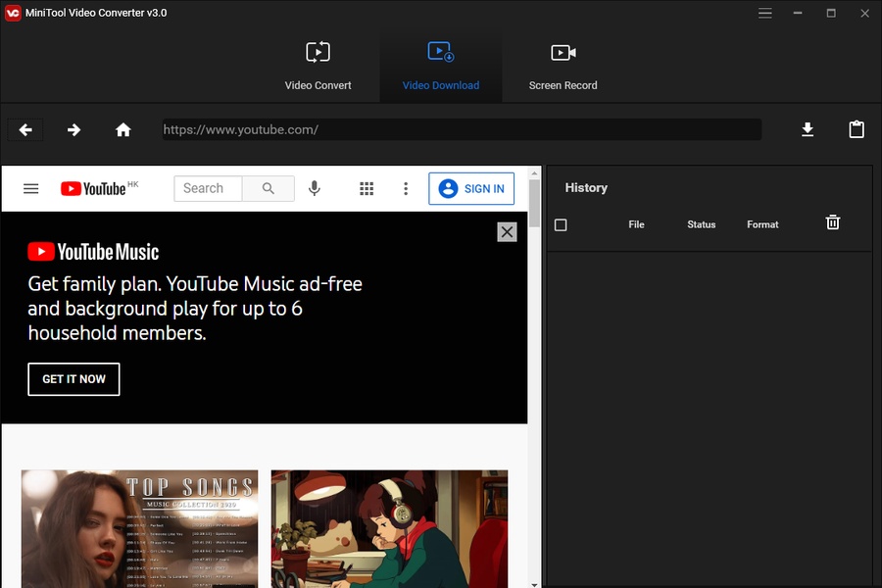Click the magnifying glass search button
The image size is (882, 588).
269,188
